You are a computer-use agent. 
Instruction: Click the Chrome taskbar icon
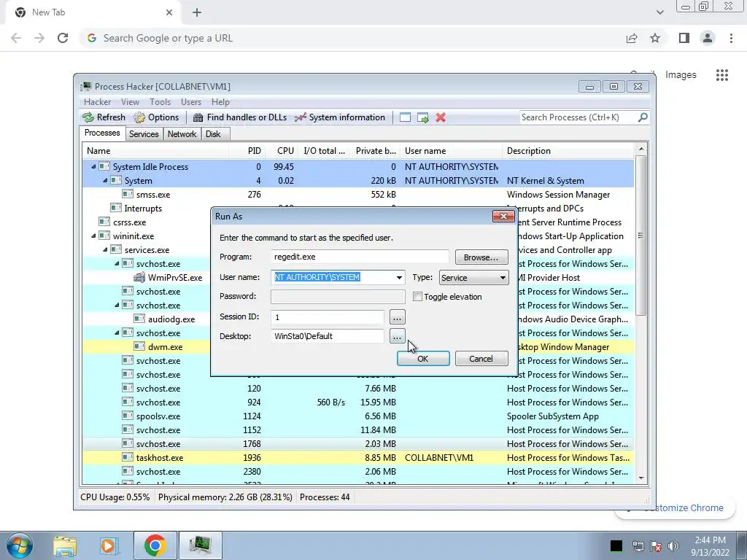[x=155, y=545]
